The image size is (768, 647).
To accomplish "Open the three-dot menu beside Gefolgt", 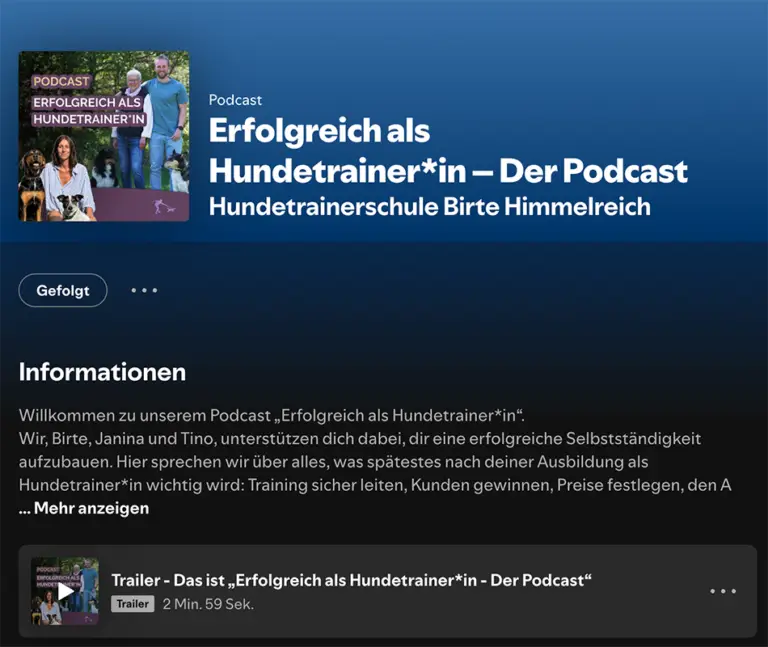I will click(144, 290).
